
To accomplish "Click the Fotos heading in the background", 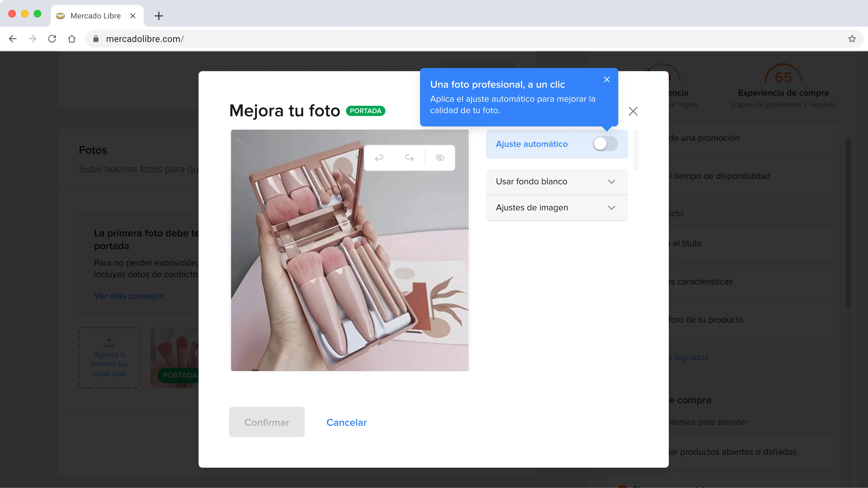I will tap(93, 150).
